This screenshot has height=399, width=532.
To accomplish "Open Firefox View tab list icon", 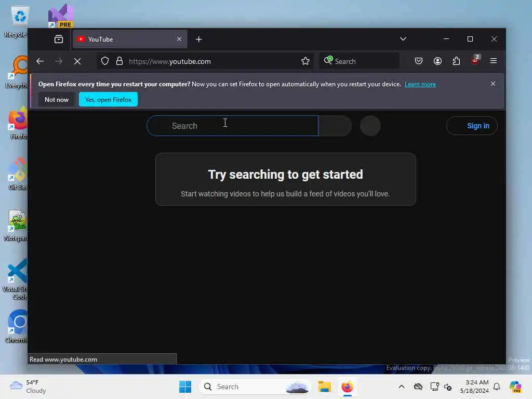I will 59,39.
